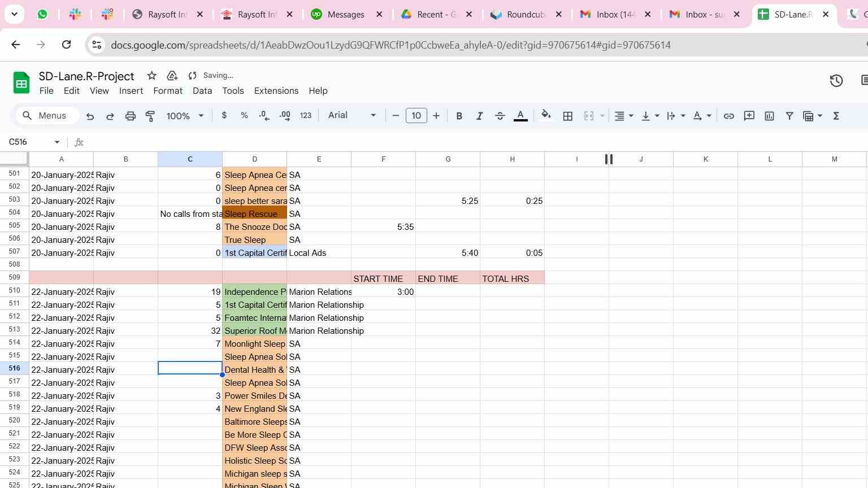This screenshot has width=868, height=488.
Task: Expand the Name box C516 dropdown
Action: (x=57, y=142)
